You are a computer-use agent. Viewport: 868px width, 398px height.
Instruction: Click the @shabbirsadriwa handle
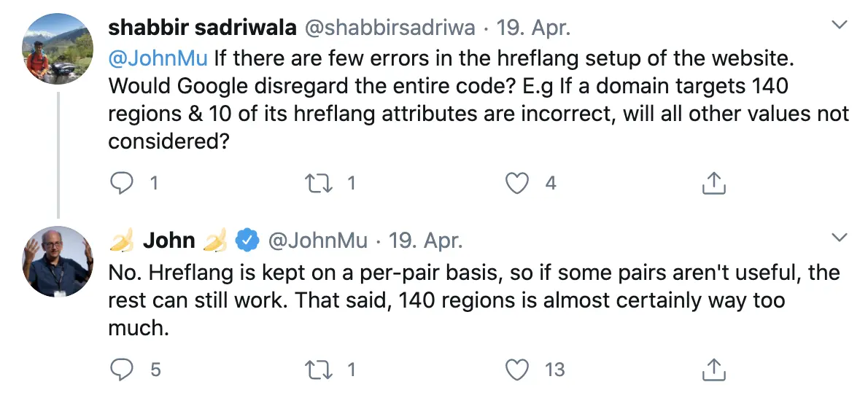390,29
